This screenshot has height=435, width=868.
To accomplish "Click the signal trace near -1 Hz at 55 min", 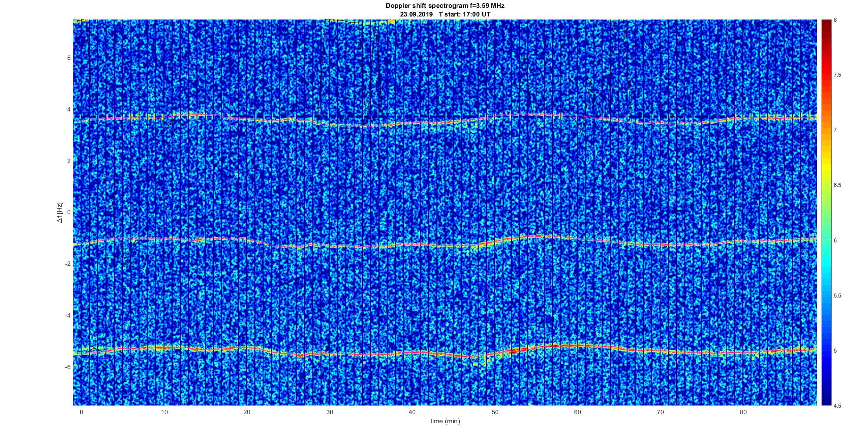I will pyautogui.click(x=536, y=236).
